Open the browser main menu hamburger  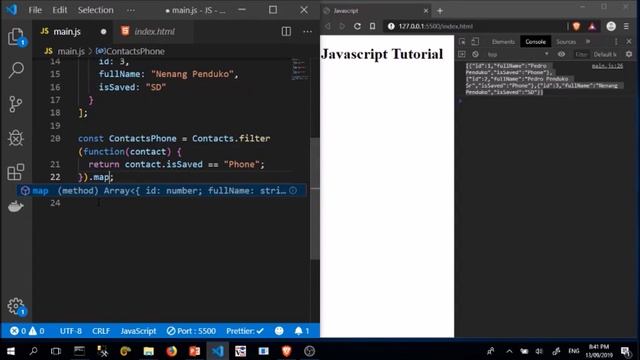pyautogui.click(x=627, y=26)
